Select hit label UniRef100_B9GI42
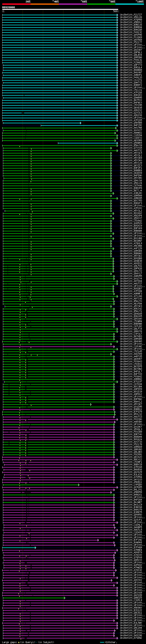Viewport: 146px width, 644px height. click(x=131, y=309)
